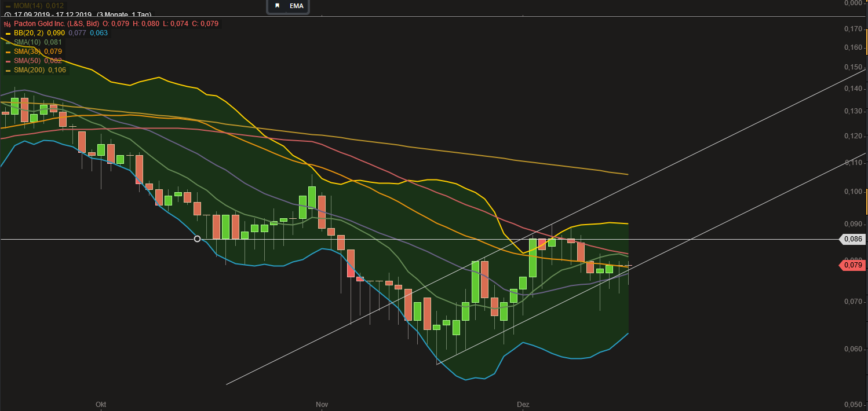Click the 0,086 horizontal line price tag
Screen dimensions: 868x411
pos(851,238)
